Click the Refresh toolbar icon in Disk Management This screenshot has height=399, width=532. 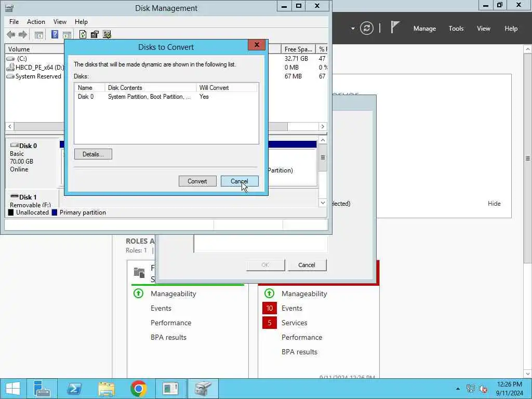coord(83,34)
